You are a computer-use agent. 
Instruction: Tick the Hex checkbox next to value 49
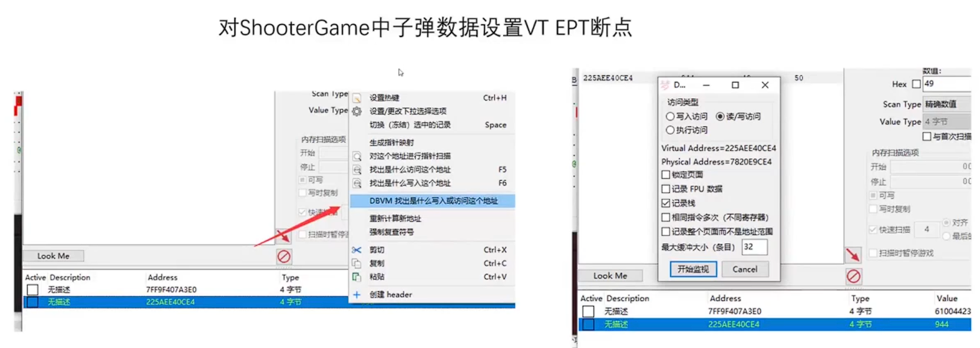[x=917, y=84]
